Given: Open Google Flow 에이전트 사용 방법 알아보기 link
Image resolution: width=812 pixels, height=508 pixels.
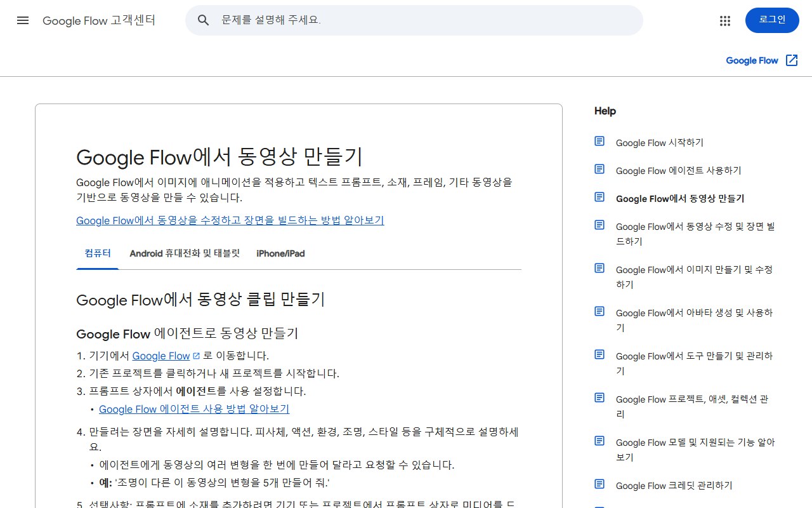Looking at the screenshot, I should click(x=194, y=409).
